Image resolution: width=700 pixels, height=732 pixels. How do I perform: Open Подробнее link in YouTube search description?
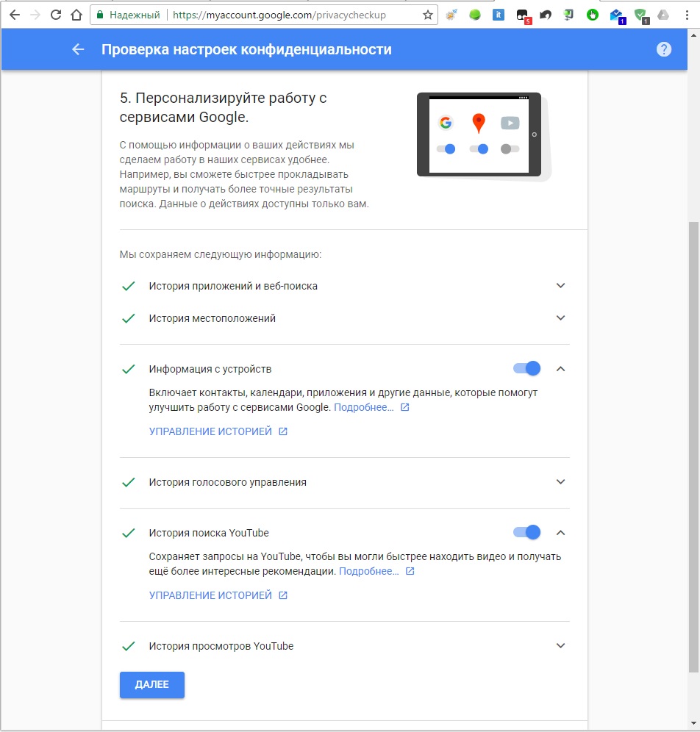click(369, 571)
